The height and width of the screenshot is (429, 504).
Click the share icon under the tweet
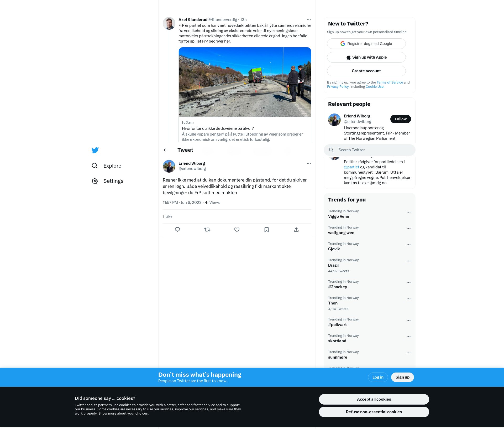coord(296,230)
